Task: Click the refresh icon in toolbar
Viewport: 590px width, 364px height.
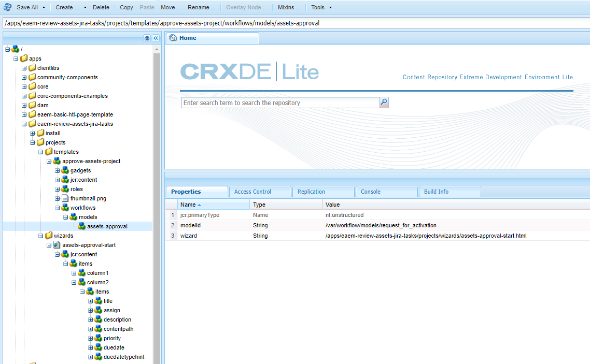Action: coord(7,7)
